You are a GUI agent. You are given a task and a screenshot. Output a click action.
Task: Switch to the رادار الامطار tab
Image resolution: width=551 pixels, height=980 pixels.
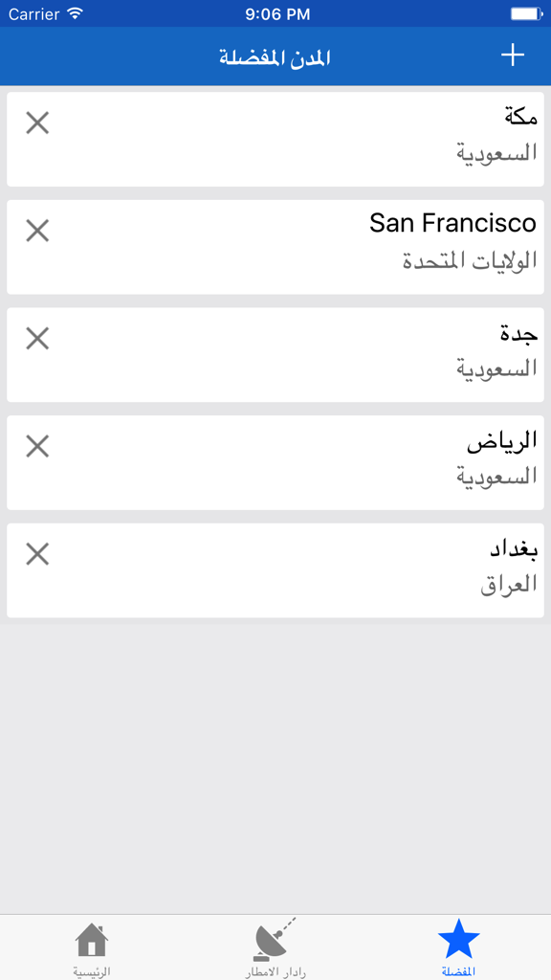[x=273, y=952]
